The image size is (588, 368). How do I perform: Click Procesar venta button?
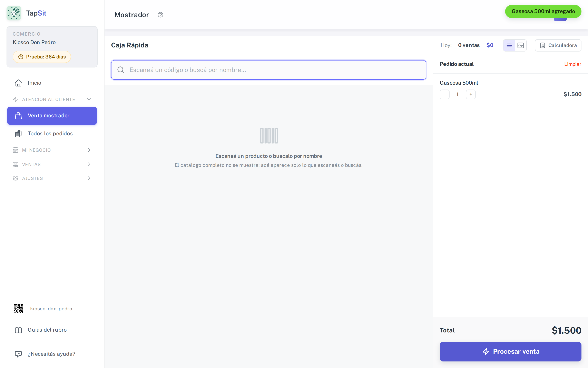click(510, 351)
